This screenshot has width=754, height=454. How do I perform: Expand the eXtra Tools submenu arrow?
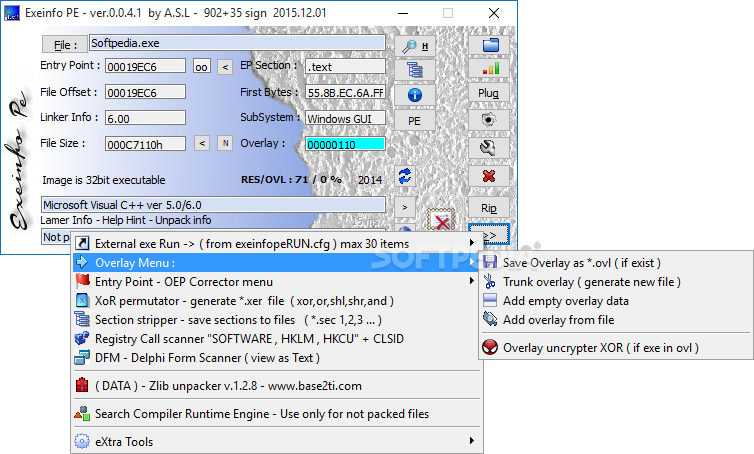pos(472,441)
